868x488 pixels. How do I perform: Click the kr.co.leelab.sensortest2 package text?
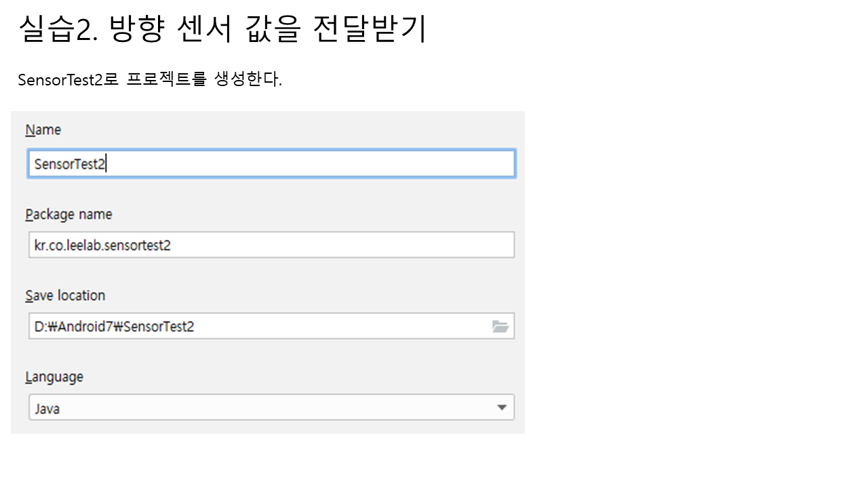(x=102, y=246)
